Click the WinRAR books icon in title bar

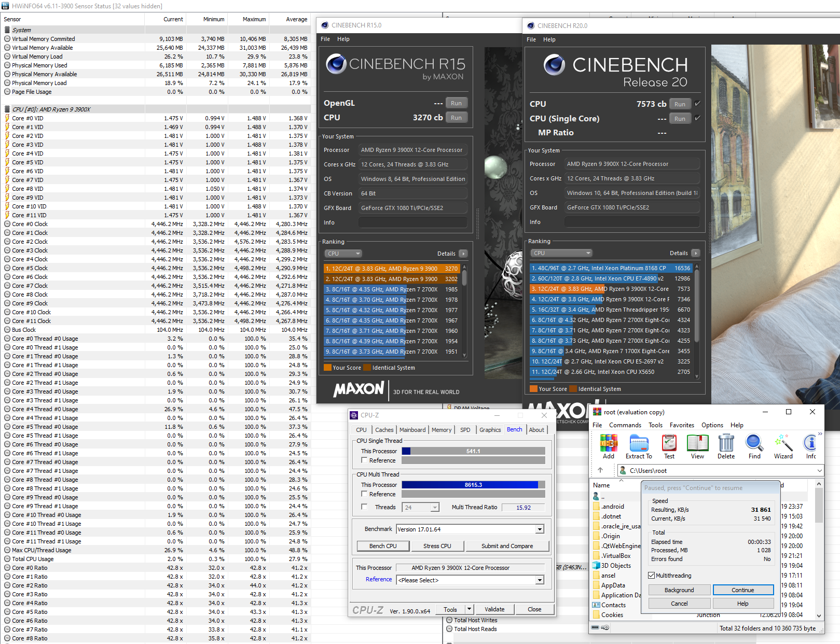click(x=597, y=412)
